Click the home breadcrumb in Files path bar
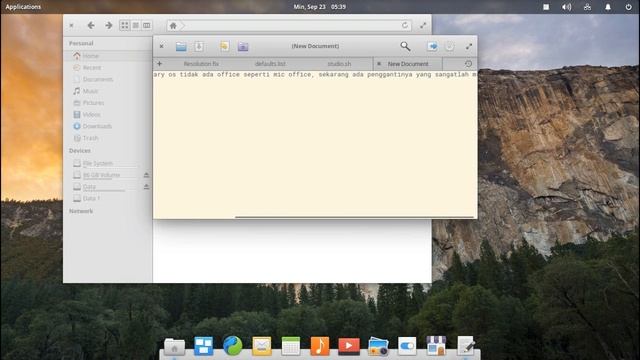Image resolution: width=640 pixels, height=360 pixels. 173,26
